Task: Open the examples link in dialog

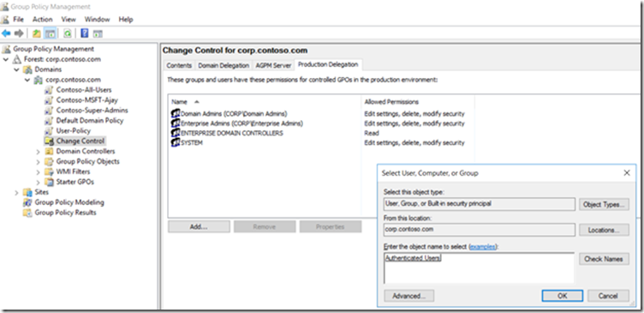Action: tap(483, 247)
